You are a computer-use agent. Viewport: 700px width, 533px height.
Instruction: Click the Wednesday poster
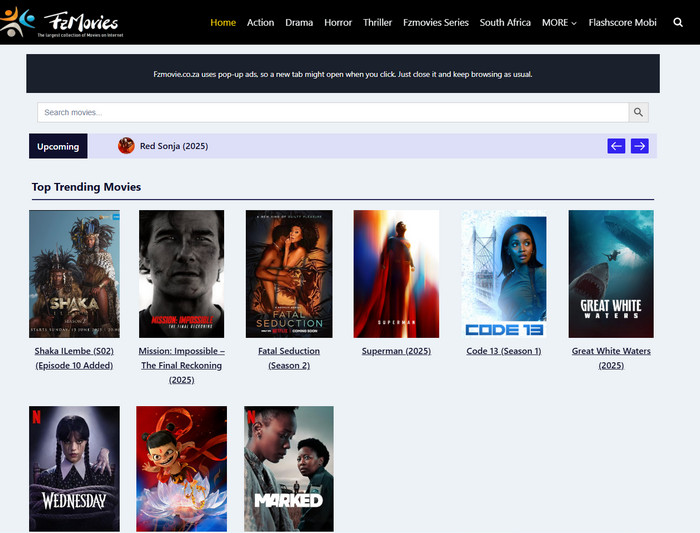click(74, 469)
